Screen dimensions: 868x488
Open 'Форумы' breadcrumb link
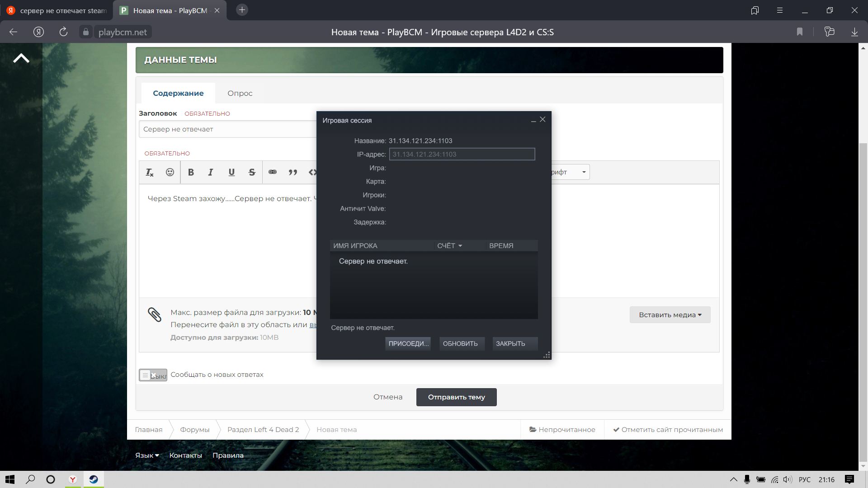click(x=195, y=430)
